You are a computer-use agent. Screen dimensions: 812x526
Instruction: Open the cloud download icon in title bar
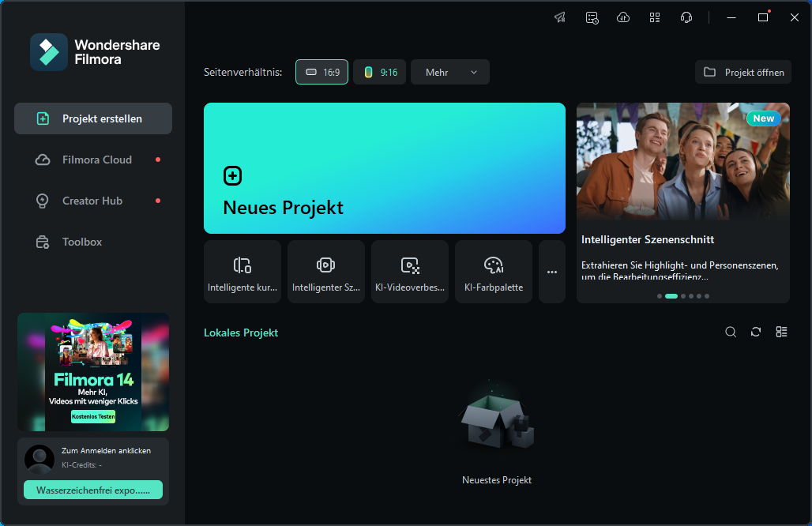623,17
